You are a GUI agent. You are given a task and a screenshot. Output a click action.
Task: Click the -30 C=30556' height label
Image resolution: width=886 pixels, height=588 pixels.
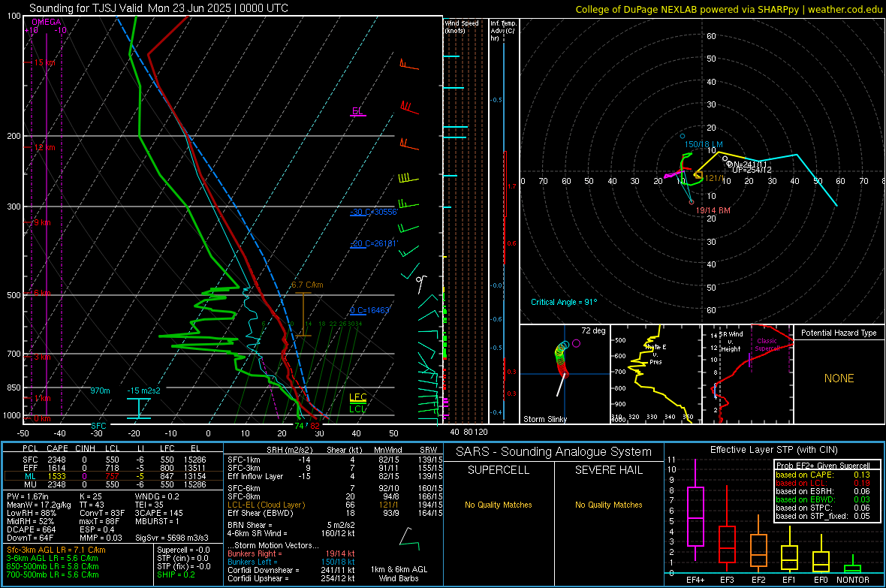(x=374, y=212)
